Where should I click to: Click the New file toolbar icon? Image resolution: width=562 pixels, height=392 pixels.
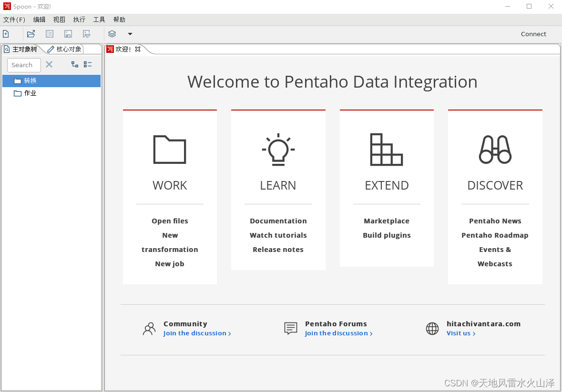6,34
